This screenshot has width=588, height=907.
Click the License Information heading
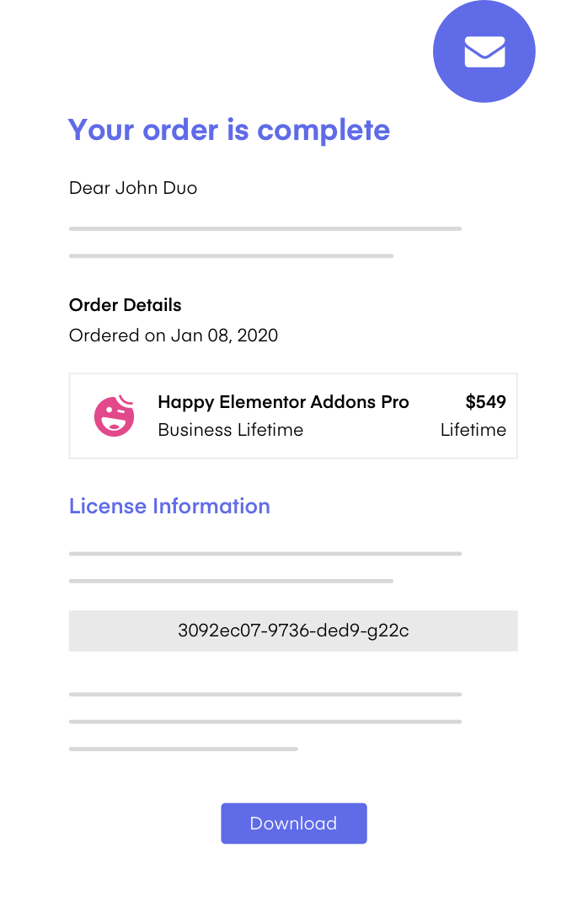pos(169,506)
